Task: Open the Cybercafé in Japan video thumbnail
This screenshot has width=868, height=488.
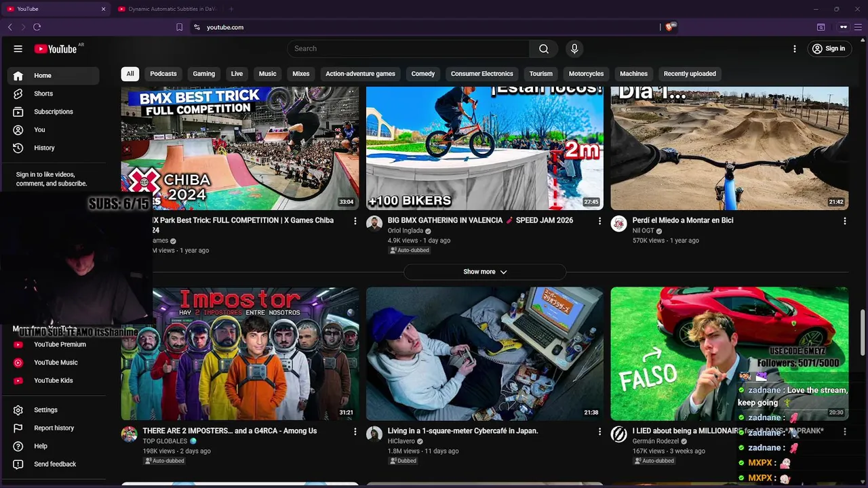Action: (485, 354)
